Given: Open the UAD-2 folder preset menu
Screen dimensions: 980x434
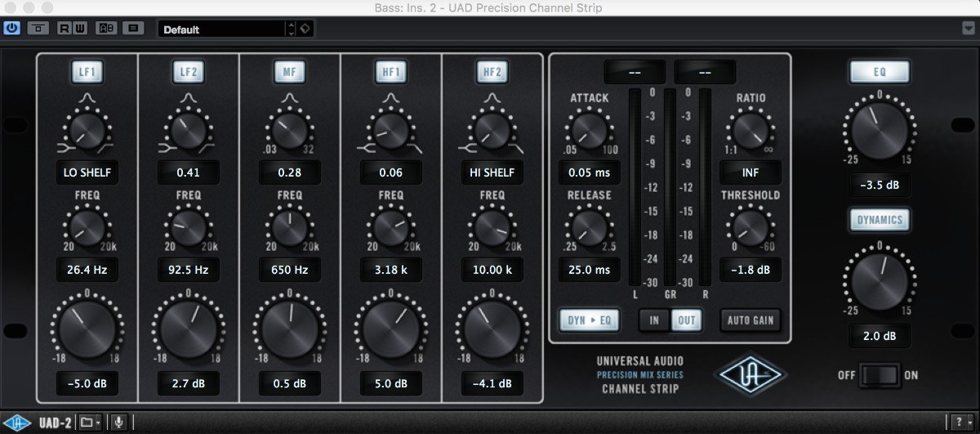Looking at the screenshot, I should 90,423.
